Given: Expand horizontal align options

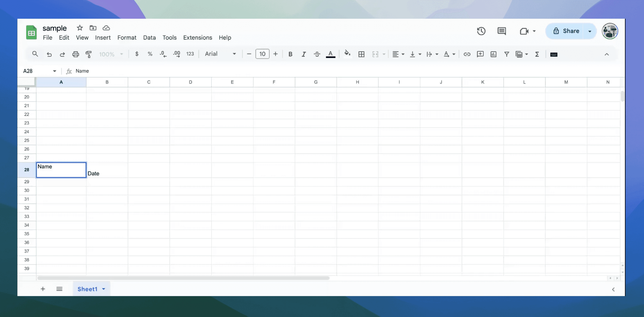Looking at the screenshot, I should pyautogui.click(x=403, y=54).
